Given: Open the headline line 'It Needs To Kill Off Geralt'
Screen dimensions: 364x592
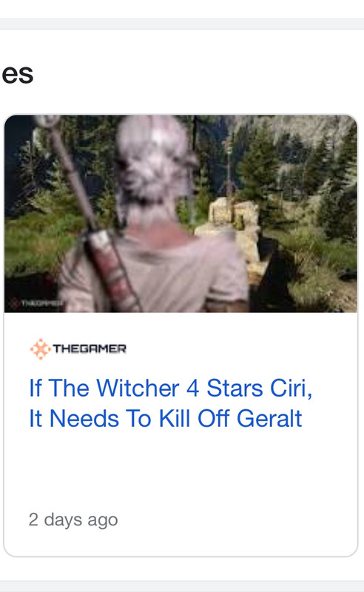Looking at the screenshot, I should point(166,419).
